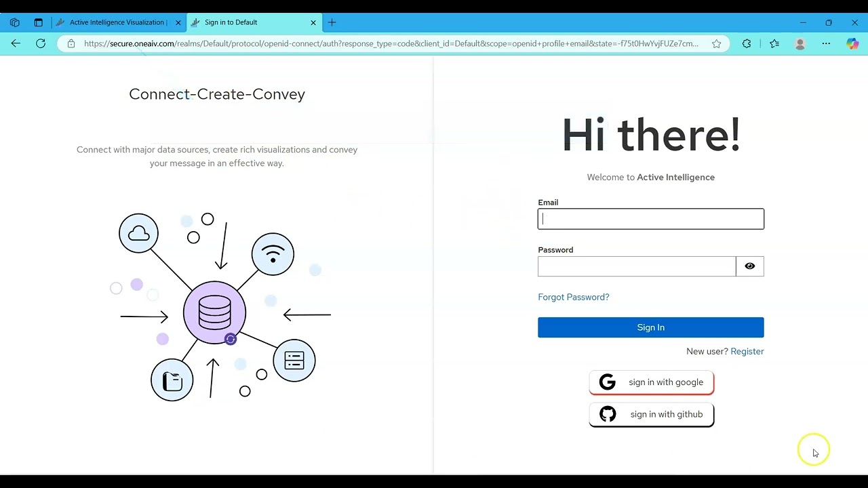Open the Forgot Password link
868x488 pixels.
(574, 297)
